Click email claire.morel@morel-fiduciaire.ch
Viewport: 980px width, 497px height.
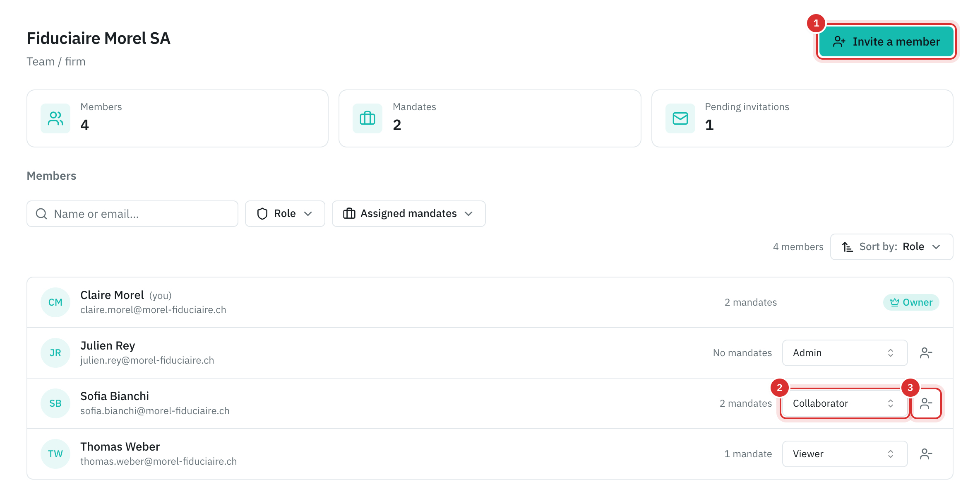pos(153,310)
